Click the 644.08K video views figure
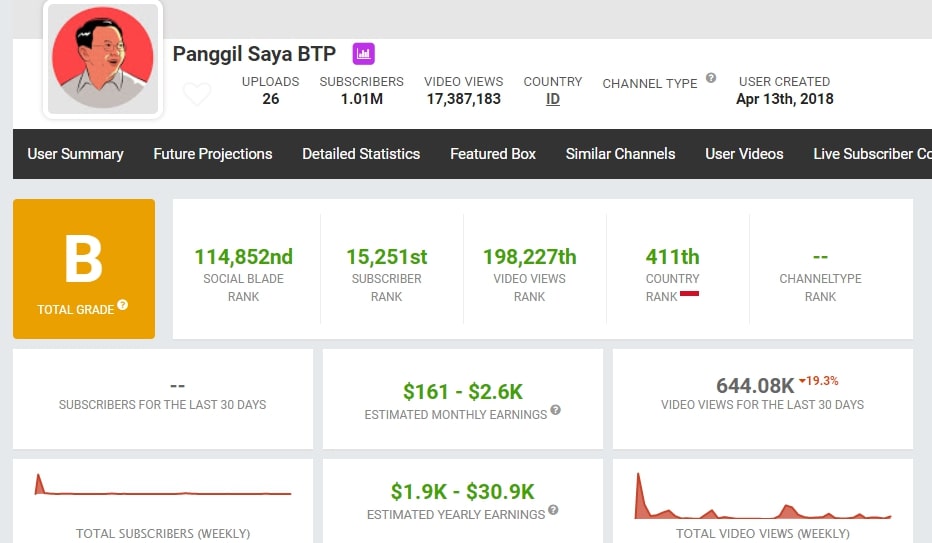The height and width of the screenshot is (543, 932). pos(755,386)
